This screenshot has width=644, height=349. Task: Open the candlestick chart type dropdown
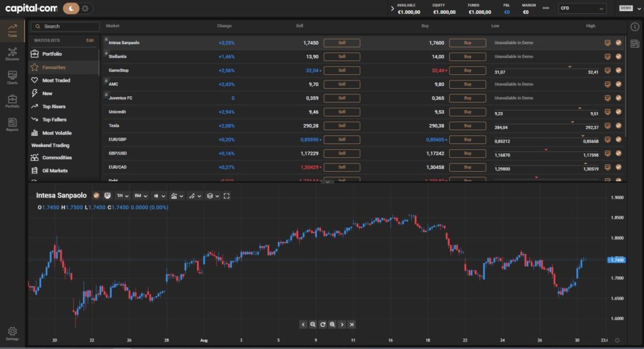158,196
